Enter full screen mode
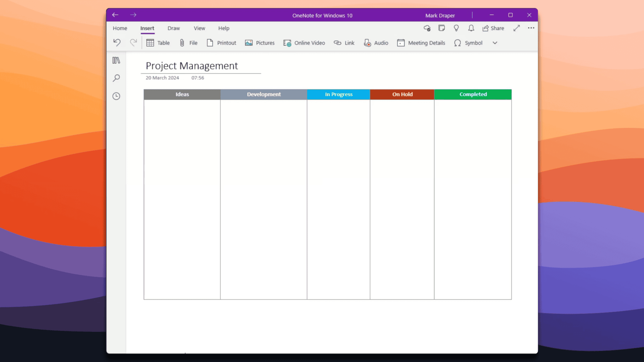 (x=516, y=28)
